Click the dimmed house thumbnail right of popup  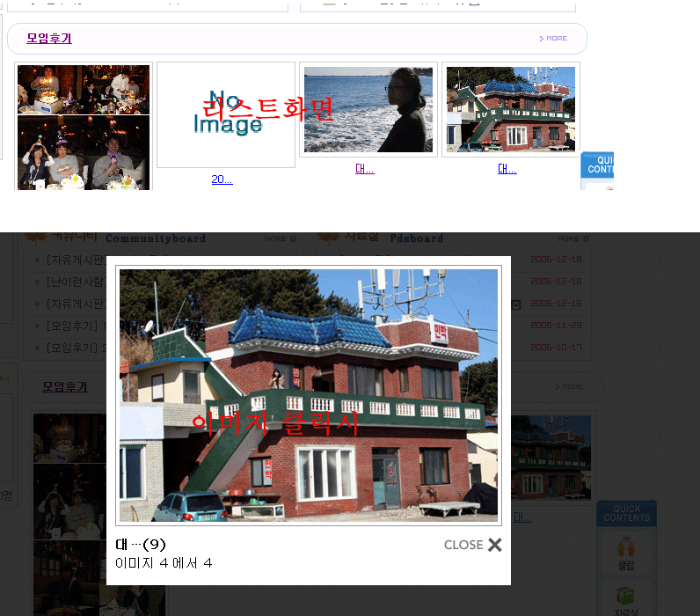click(551, 458)
